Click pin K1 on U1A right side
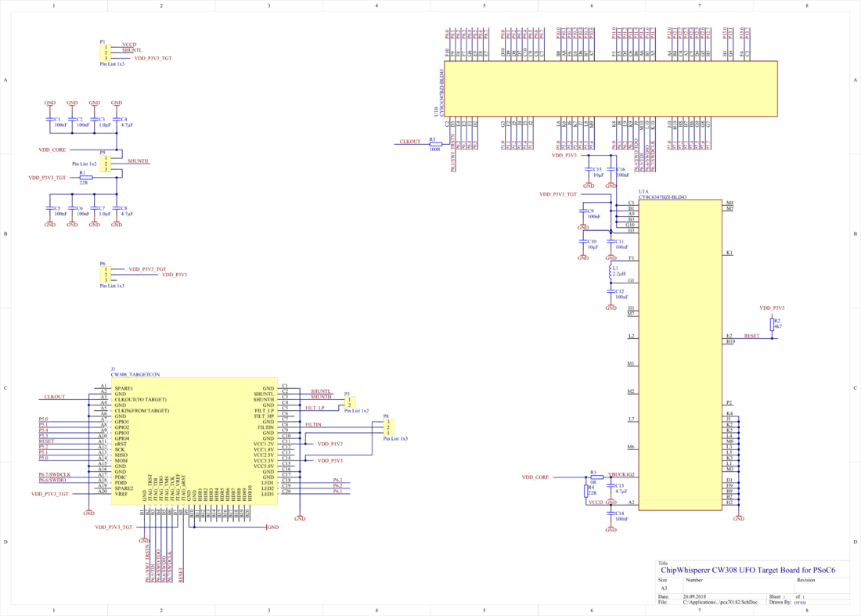 (x=730, y=253)
